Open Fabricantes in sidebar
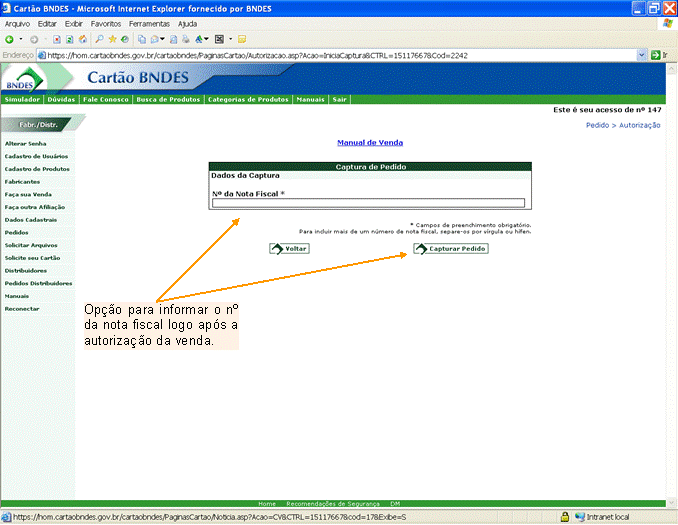The width and height of the screenshot is (678, 525). coord(22,182)
